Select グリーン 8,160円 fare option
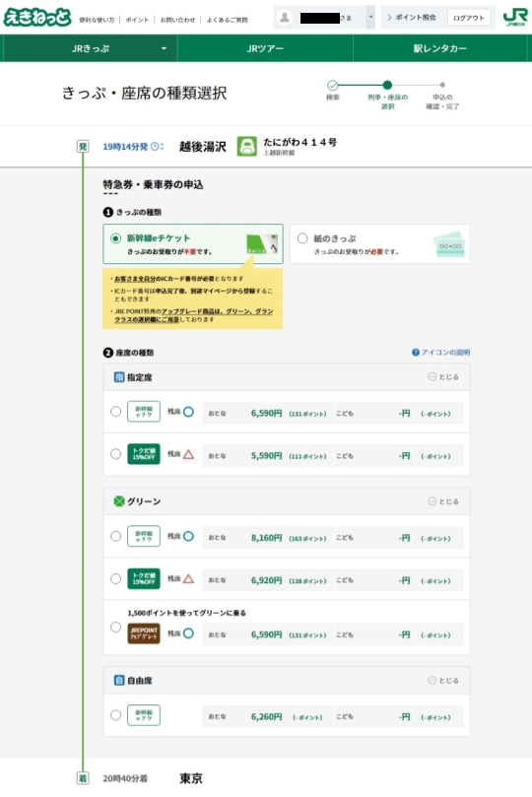The width and height of the screenshot is (532, 797). [116, 536]
